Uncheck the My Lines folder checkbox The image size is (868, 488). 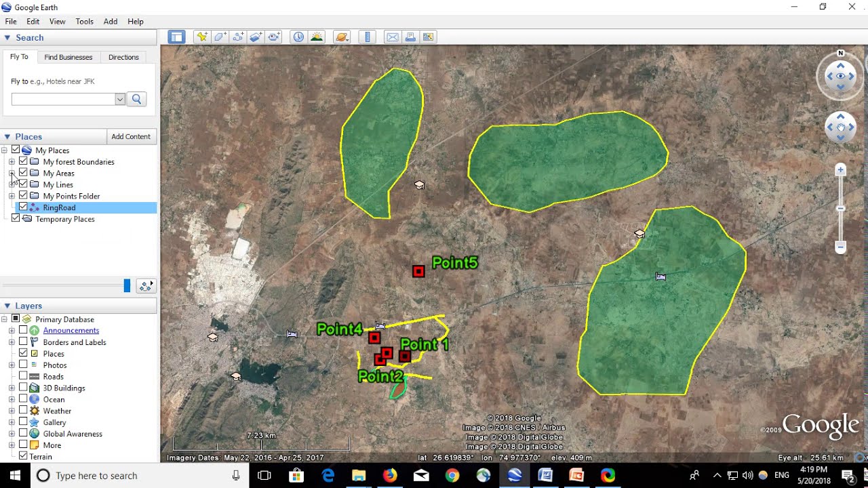[x=23, y=184]
